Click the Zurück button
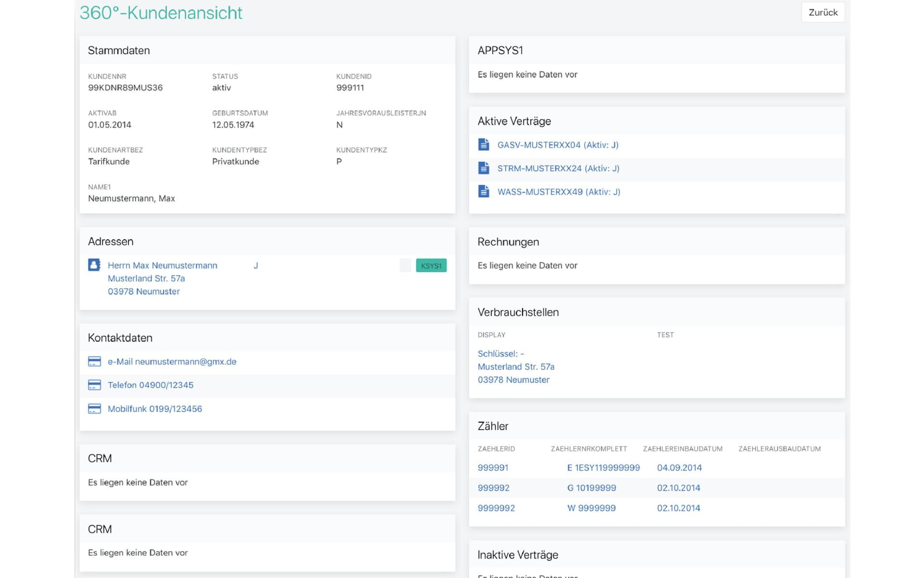This screenshot has height=578, width=924. tap(823, 12)
